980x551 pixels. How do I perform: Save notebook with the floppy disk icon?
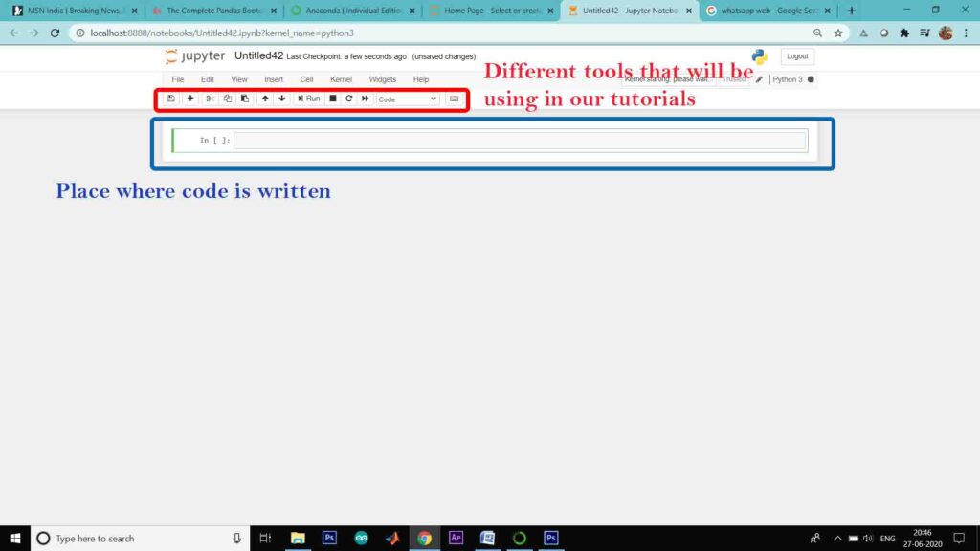point(170,99)
